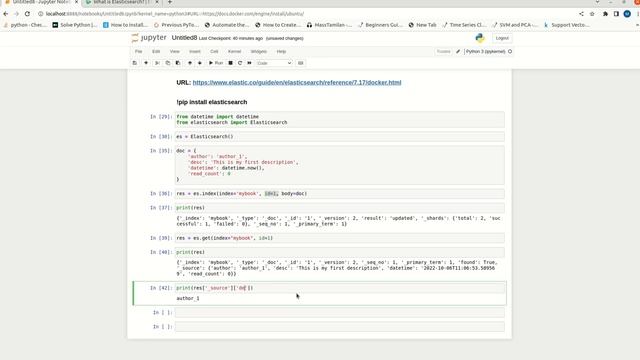
Task: Go back using browser back arrow
Action: tap(6, 14)
